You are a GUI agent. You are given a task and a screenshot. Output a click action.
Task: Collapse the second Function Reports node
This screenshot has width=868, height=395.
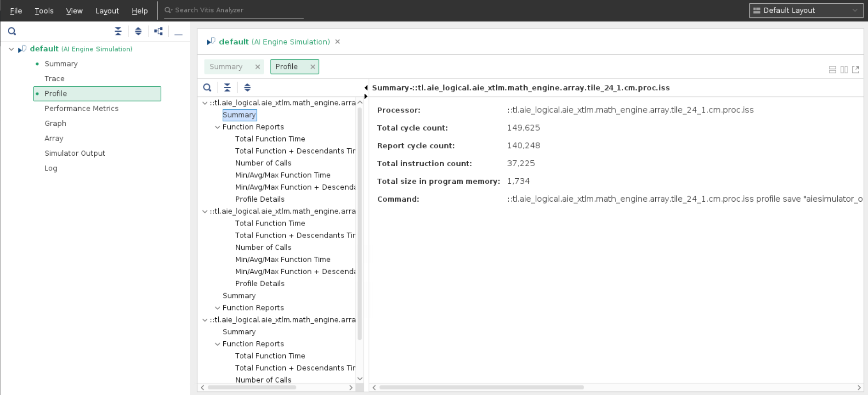[x=218, y=308]
